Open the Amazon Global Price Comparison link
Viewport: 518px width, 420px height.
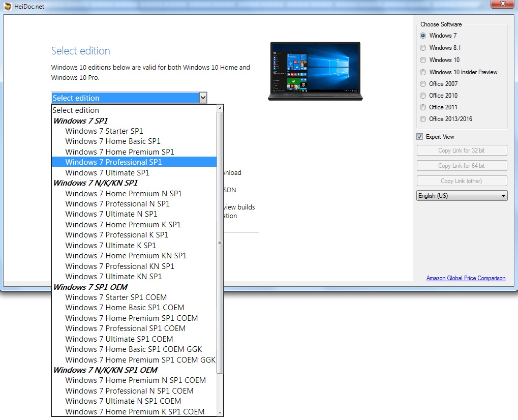coord(466,278)
